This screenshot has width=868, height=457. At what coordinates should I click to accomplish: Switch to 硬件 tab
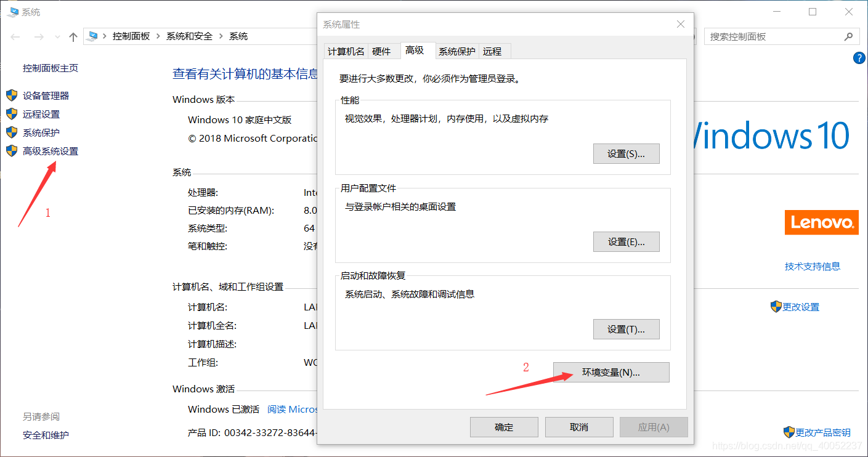click(x=382, y=51)
